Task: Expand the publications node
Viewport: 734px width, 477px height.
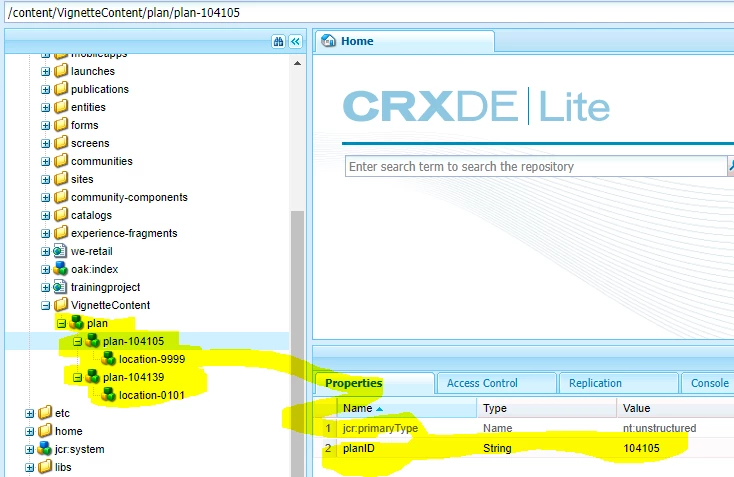Action: click(x=45, y=89)
